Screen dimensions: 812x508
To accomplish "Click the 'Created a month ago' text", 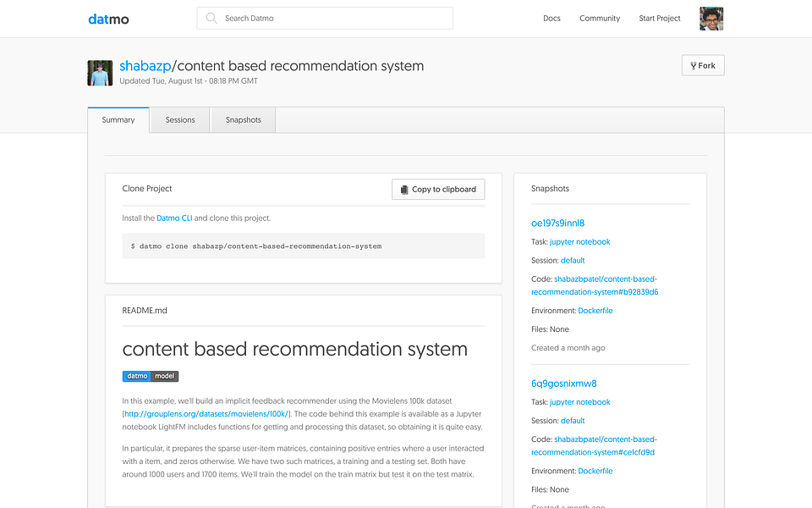I will 568,348.
